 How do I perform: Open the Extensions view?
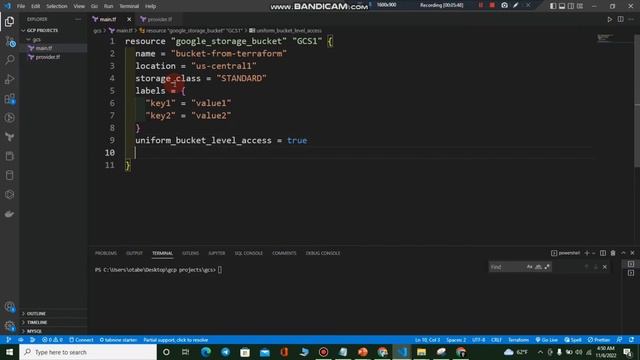(9, 99)
